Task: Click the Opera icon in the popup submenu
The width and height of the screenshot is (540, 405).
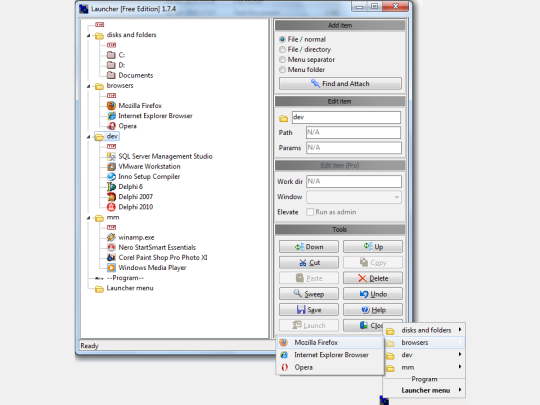Action: pos(284,367)
